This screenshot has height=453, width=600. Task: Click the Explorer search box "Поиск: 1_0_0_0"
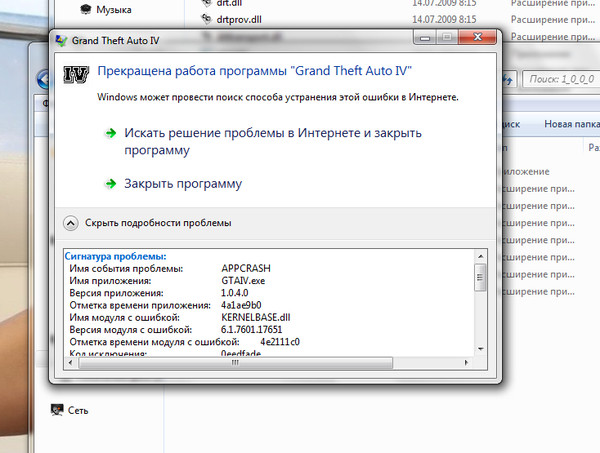561,79
